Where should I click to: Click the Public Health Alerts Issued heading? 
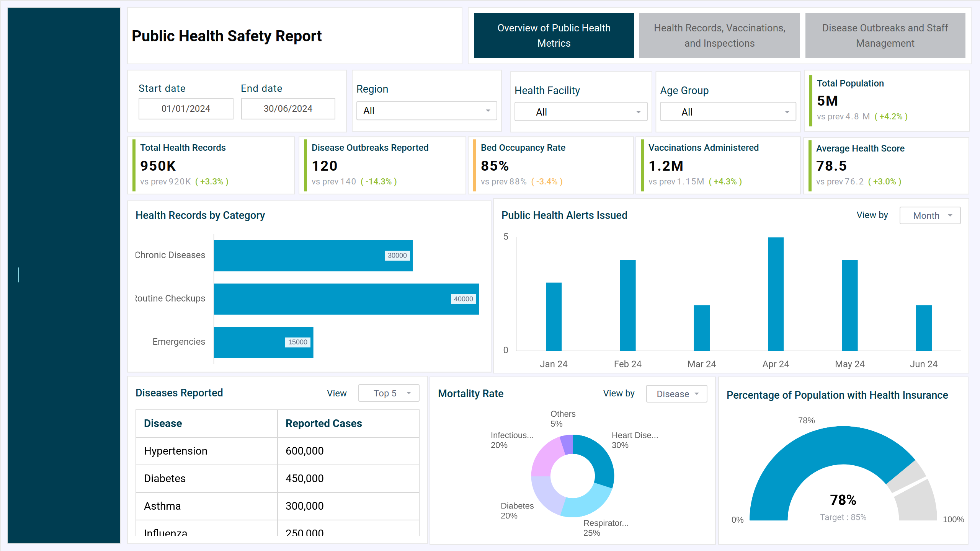point(564,215)
